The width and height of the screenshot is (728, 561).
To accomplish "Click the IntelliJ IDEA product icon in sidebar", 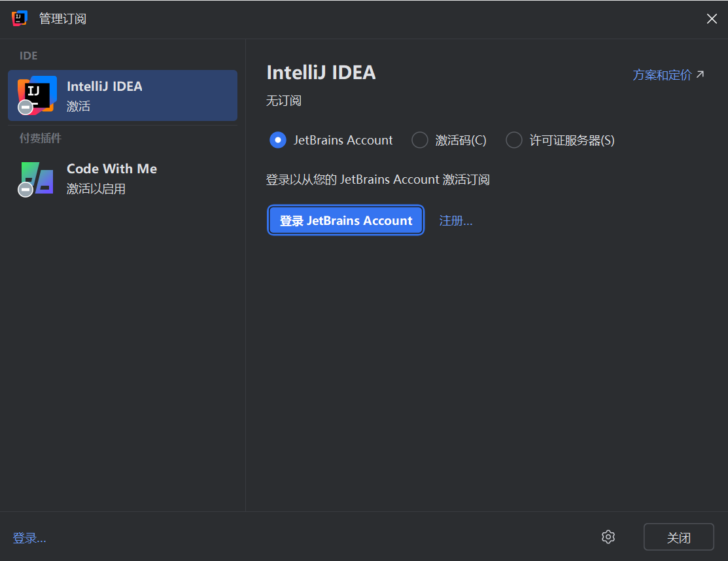I will pyautogui.click(x=37, y=95).
